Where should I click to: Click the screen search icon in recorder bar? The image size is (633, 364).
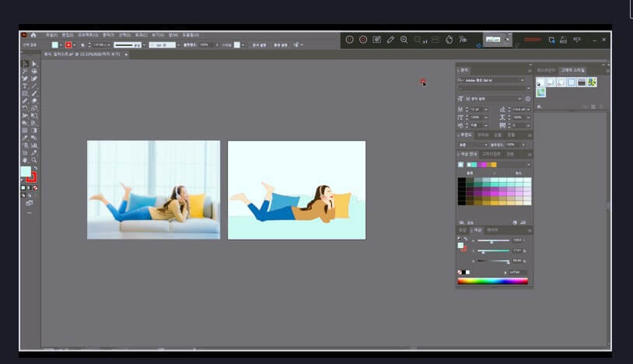point(551,40)
